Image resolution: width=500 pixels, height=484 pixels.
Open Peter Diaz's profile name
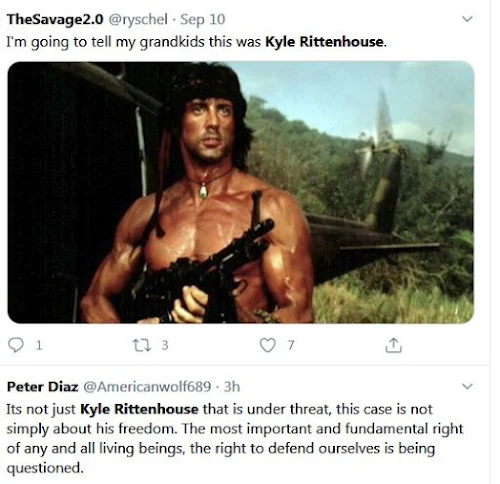pyautogui.click(x=42, y=387)
